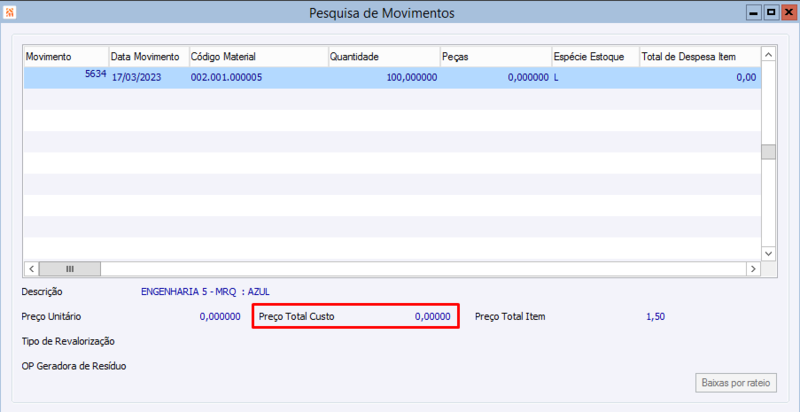Click the vertical scrollbar up arrow
Screen dimensions: 800x412
[768, 54]
